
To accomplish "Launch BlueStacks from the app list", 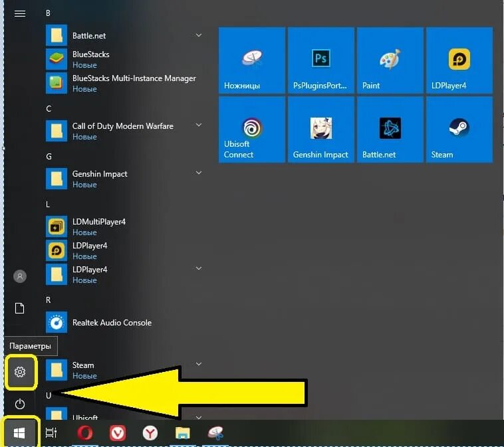I will [x=124, y=59].
